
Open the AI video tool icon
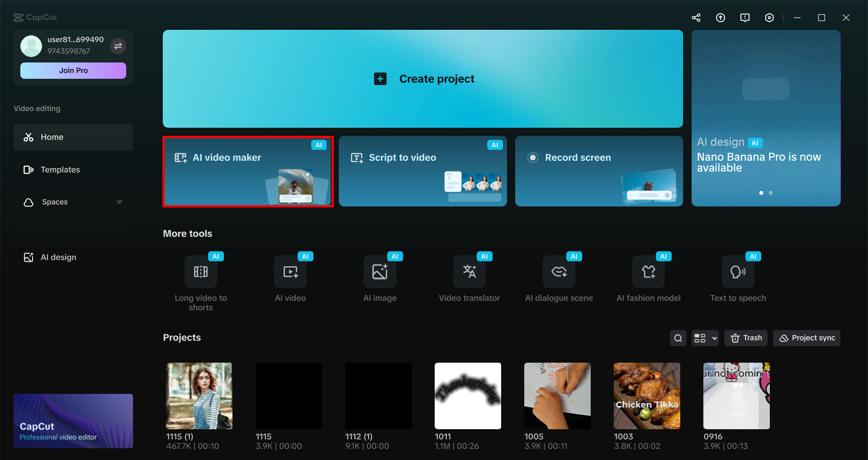coord(290,272)
